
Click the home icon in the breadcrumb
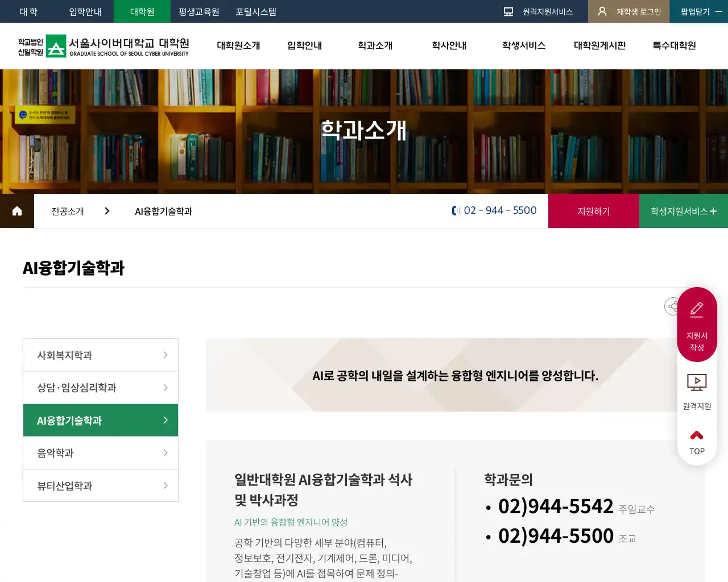coord(16,210)
